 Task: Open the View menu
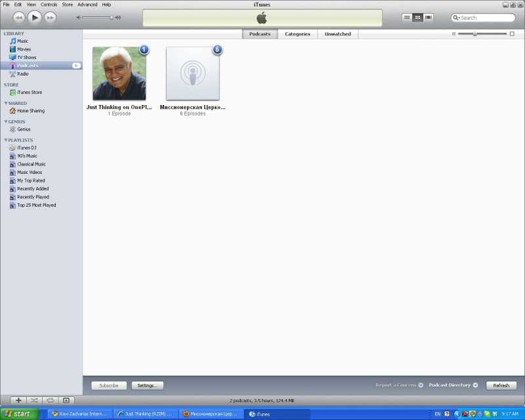point(31,5)
